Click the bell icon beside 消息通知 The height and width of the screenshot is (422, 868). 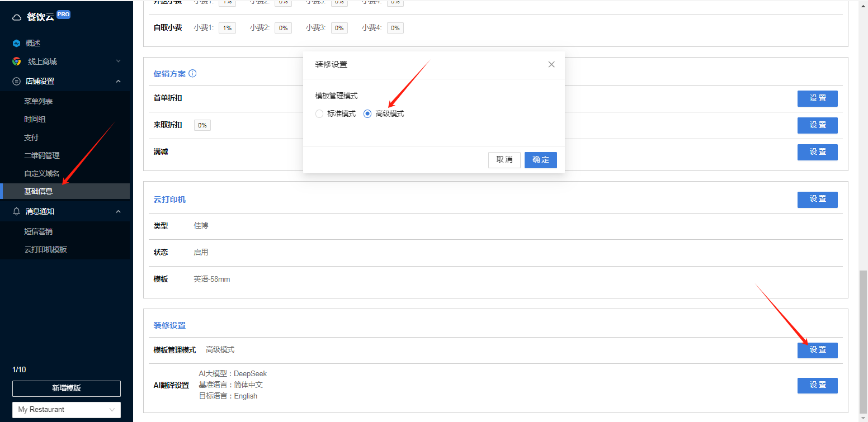pos(16,211)
